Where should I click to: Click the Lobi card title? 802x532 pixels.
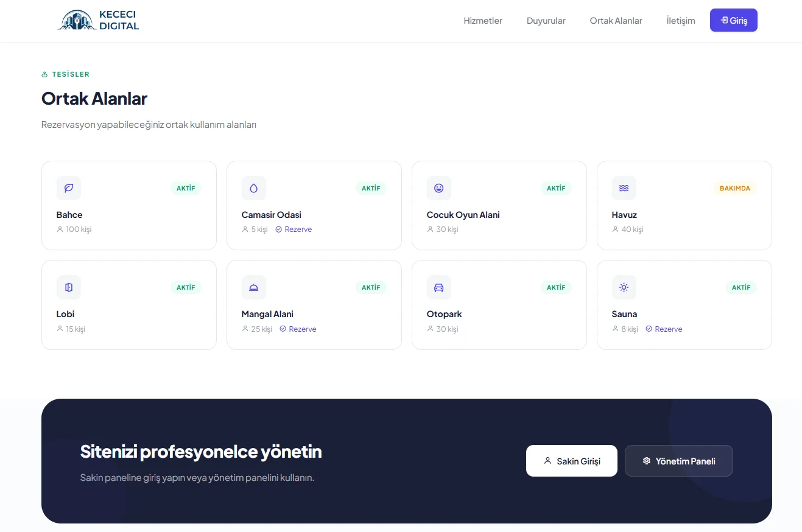pos(65,314)
